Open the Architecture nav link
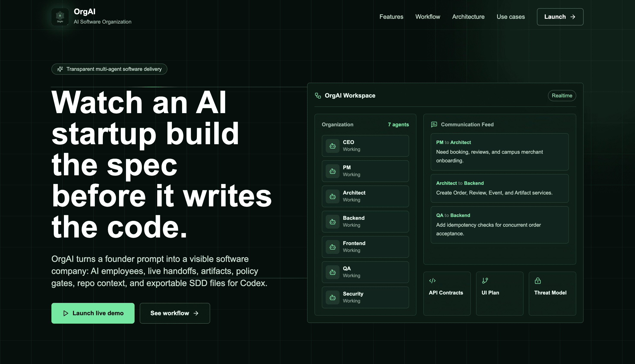635x364 pixels. coord(468,17)
